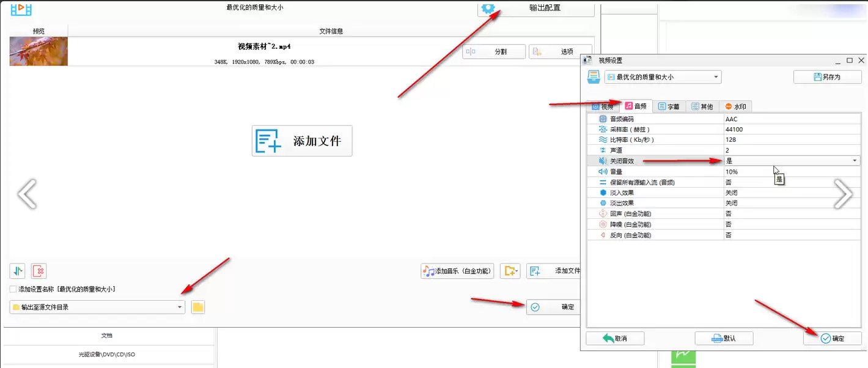Click 保留所有源输入流 row icon
The image size is (868, 368).
pyautogui.click(x=603, y=182)
